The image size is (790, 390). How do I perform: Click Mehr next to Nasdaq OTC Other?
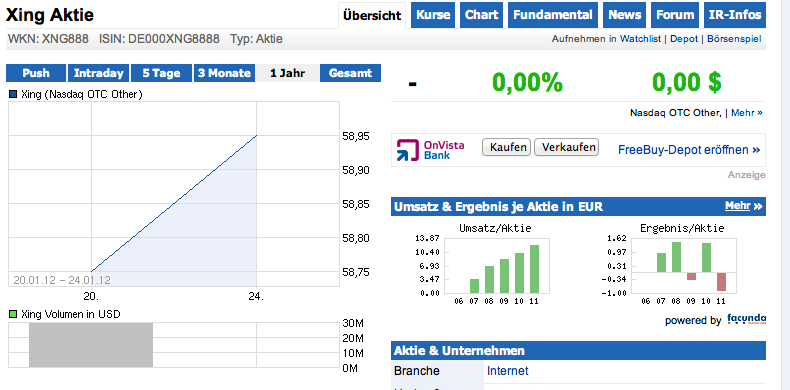[x=747, y=113]
